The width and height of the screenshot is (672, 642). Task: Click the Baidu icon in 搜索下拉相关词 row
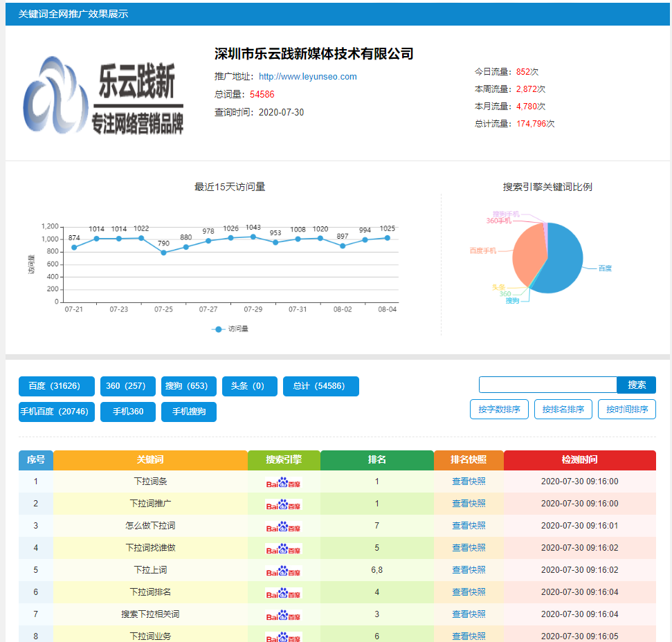coord(284,614)
